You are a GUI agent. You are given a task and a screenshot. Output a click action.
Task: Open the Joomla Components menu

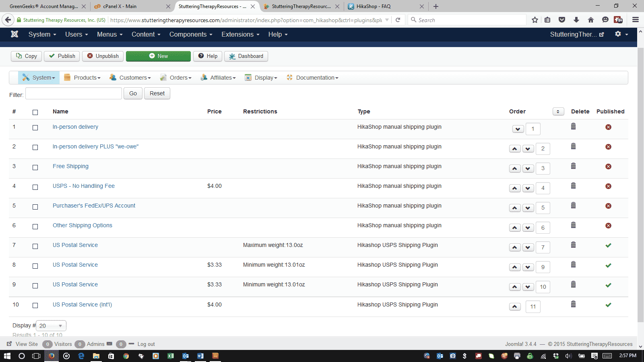point(191,34)
